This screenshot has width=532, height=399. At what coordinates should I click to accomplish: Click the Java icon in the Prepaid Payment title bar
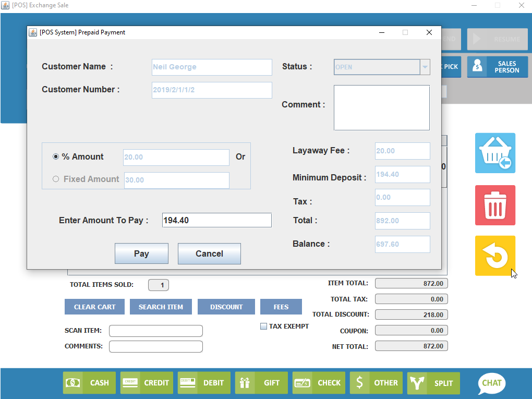tap(33, 32)
